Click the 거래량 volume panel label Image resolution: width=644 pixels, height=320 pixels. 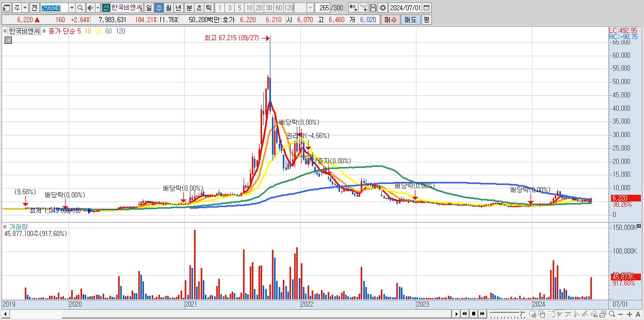(18, 227)
